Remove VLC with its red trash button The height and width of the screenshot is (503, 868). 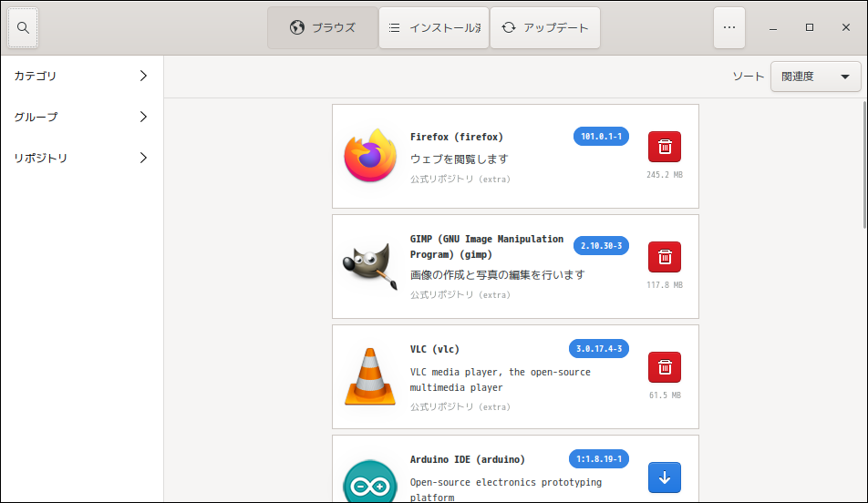[665, 367]
